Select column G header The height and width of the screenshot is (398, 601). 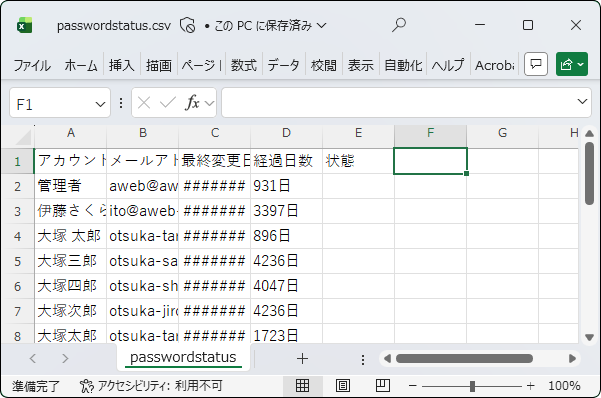click(x=502, y=133)
